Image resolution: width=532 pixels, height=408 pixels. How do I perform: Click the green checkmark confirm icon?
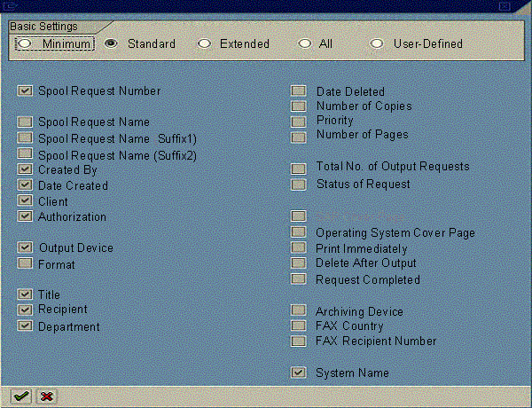[20, 396]
